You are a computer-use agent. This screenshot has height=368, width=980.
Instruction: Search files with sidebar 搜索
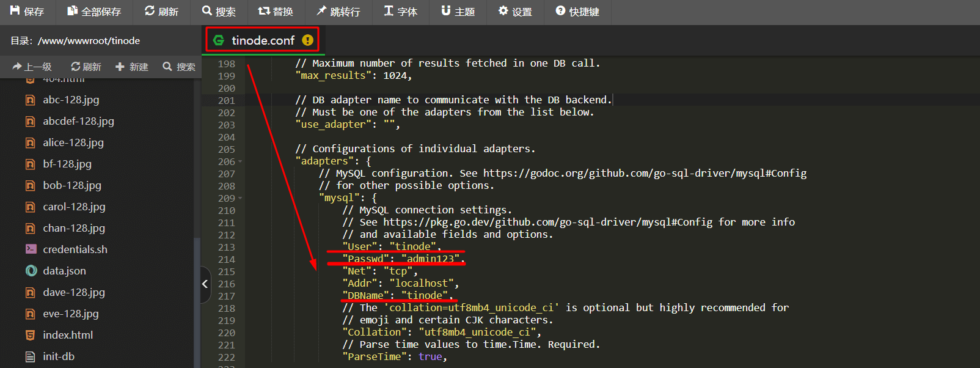[179, 67]
